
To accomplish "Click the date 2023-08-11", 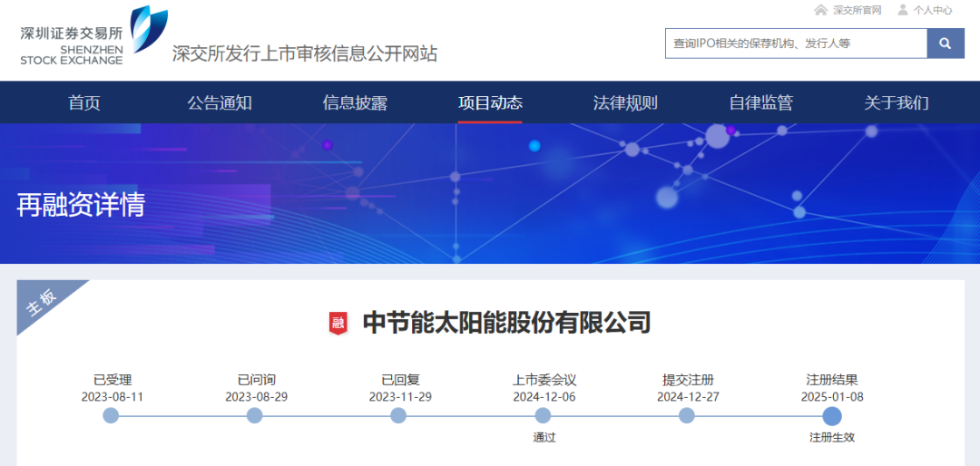I will click(x=113, y=397).
